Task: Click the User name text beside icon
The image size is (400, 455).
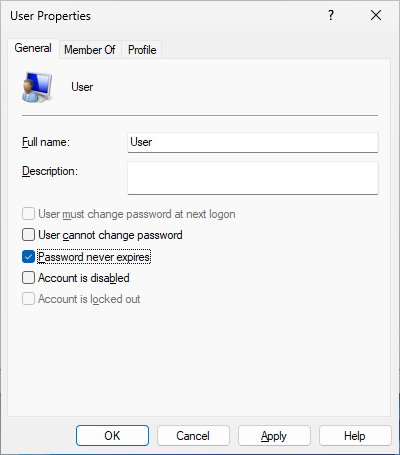Action: [x=82, y=87]
